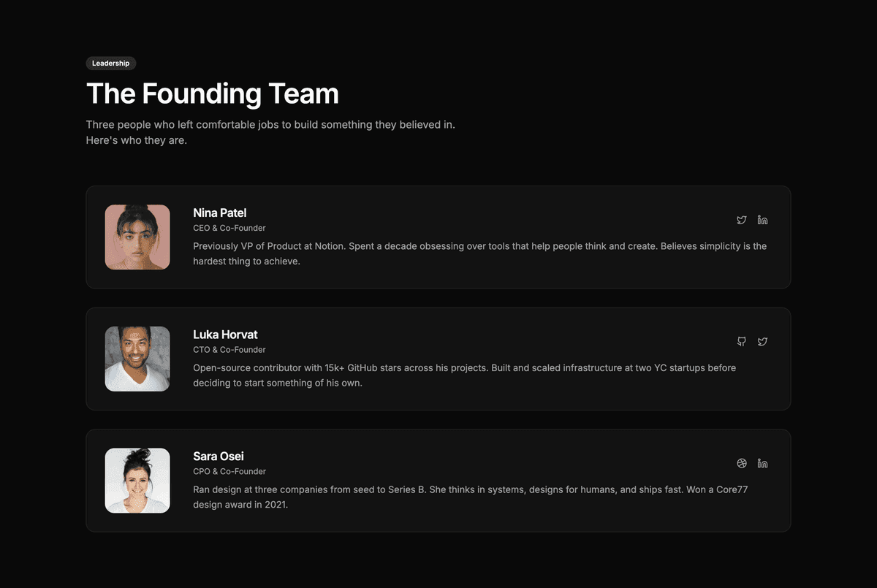Open Nina Patel's LinkedIn icon
Screen dimensions: 877x588
pyautogui.click(x=762, y=220)
